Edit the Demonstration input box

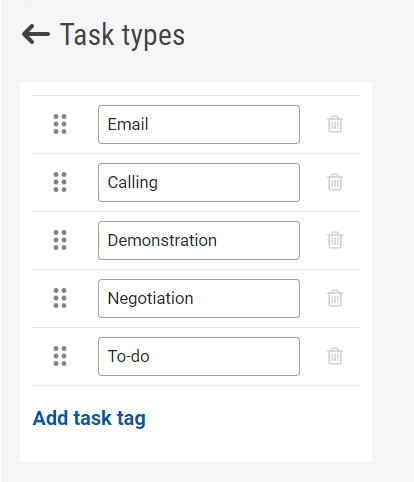coord(199,241)
